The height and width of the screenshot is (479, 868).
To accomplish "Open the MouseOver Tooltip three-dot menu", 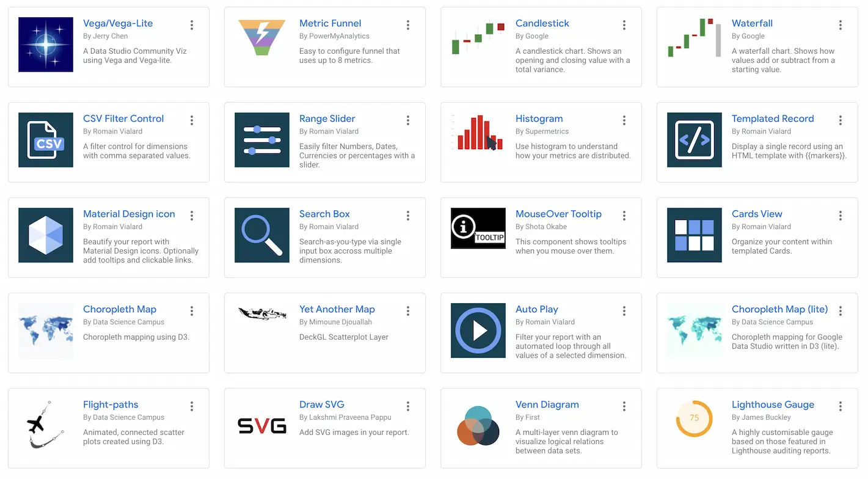I will point(624,216).
